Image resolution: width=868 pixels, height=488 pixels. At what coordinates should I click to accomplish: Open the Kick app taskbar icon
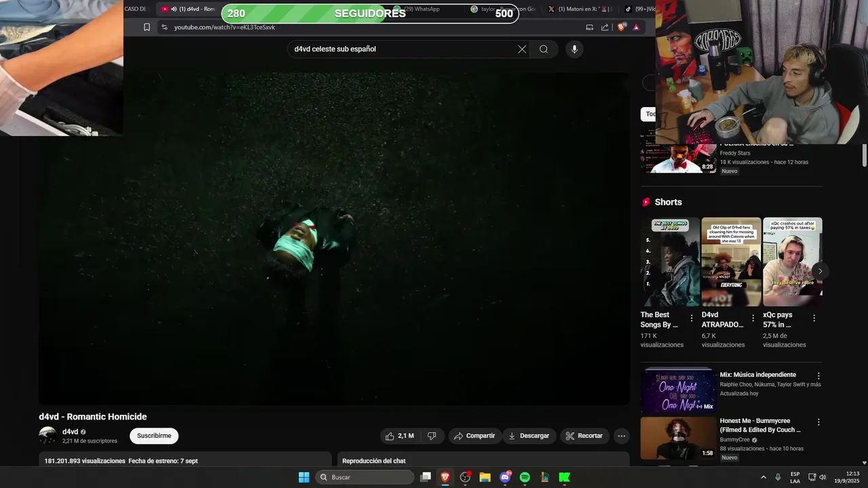(564, 477)
